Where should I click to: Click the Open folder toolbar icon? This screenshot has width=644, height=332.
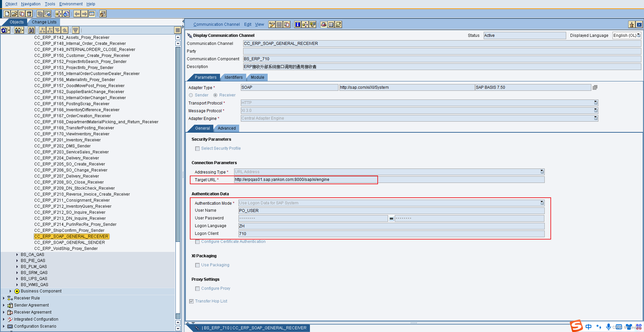[14, 14]
